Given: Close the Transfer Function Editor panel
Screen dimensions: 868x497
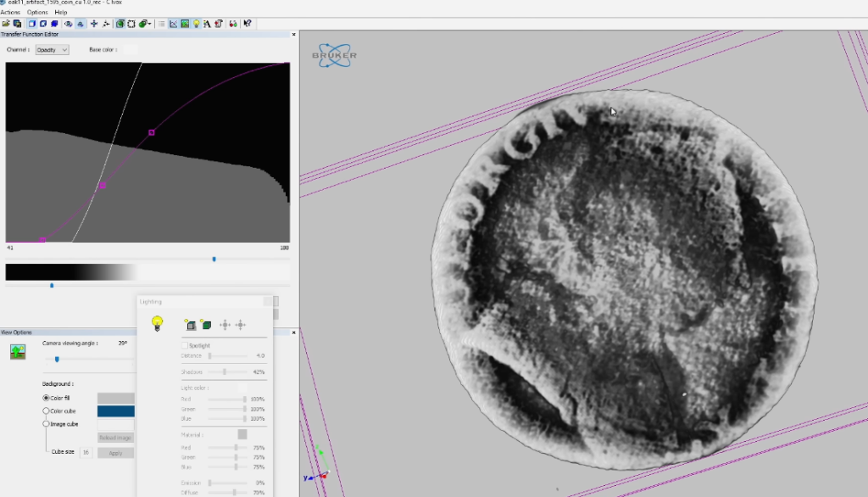Looking at the screenshot, I should [x=293, y=34].
